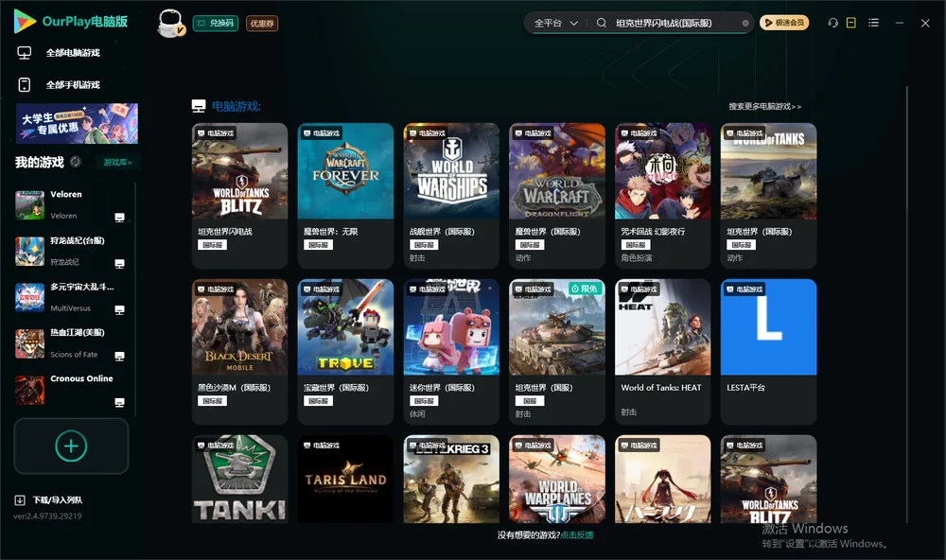This screenshot has width=946, height=560.
Task: Click PC icon next to Veloren
Action: pos(119,218)
